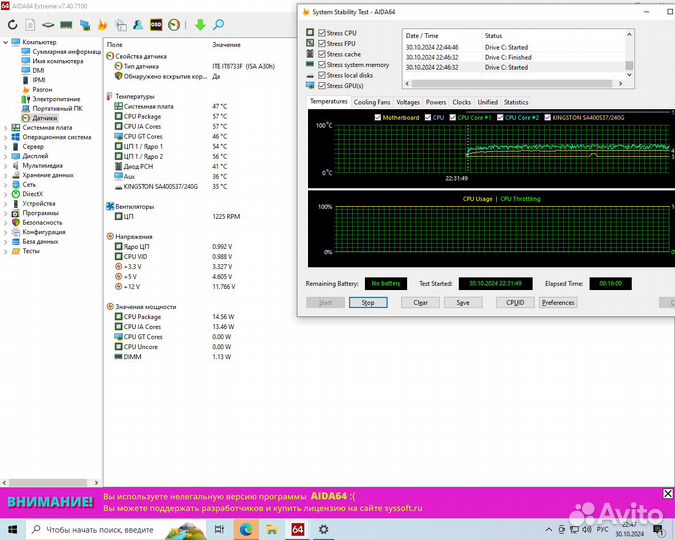Toggle Stress FPU checkbox
Viewport: 675px width, 540px height.
click(322, 43)
